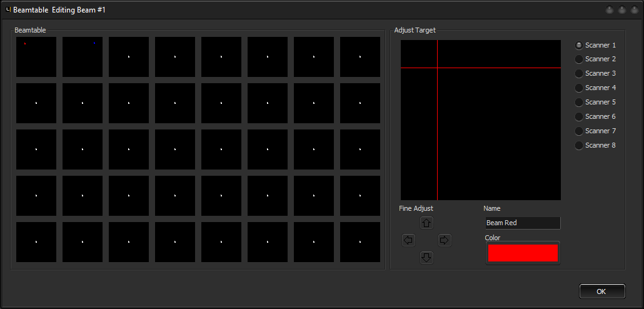Click the Fine Adjust left arrow

click(409, 240)
